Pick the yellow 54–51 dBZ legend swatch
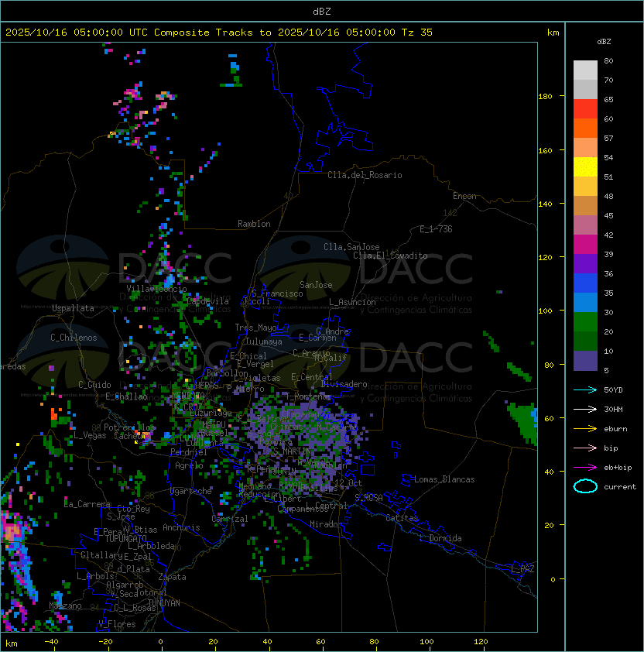This screenshot has height=652, width=644. tap(585, 167)
